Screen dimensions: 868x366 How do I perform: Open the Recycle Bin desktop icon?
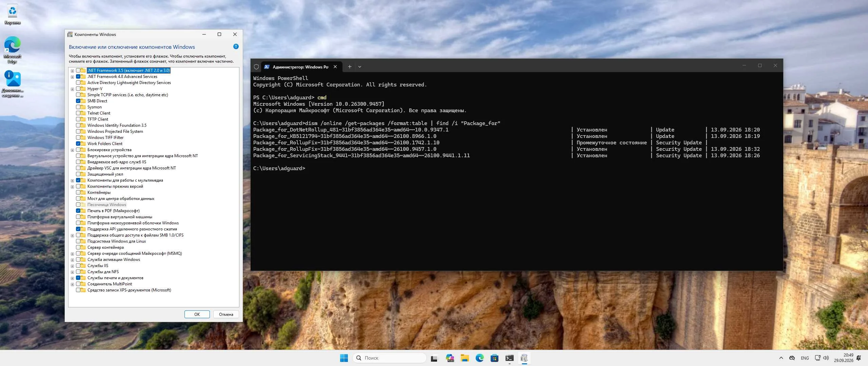(x=13, y=15)
